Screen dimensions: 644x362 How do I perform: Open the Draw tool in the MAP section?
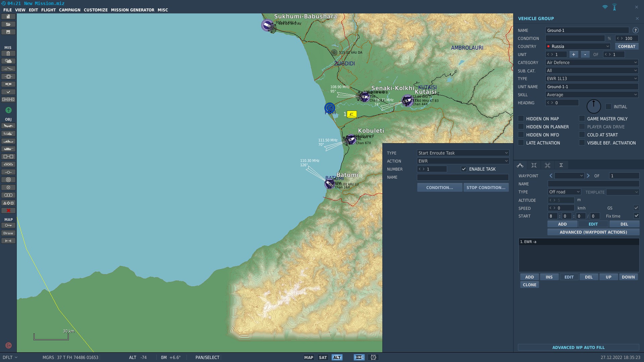tap(8, 233)
